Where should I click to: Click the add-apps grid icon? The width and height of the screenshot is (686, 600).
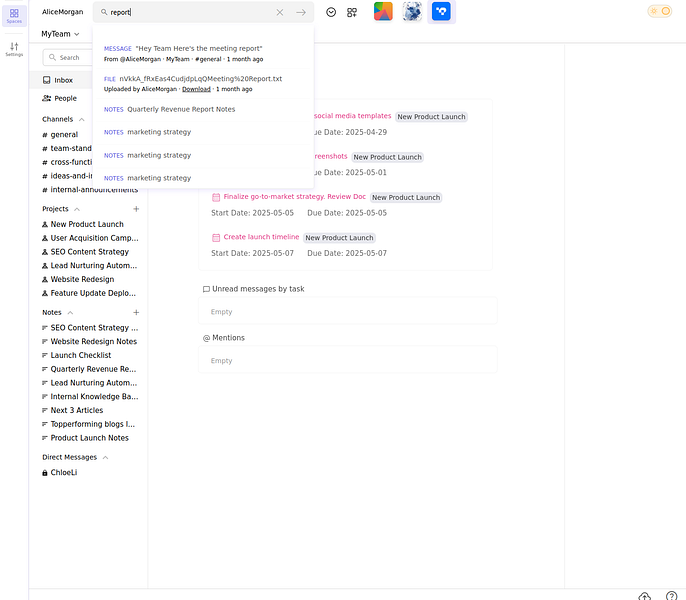352,12
